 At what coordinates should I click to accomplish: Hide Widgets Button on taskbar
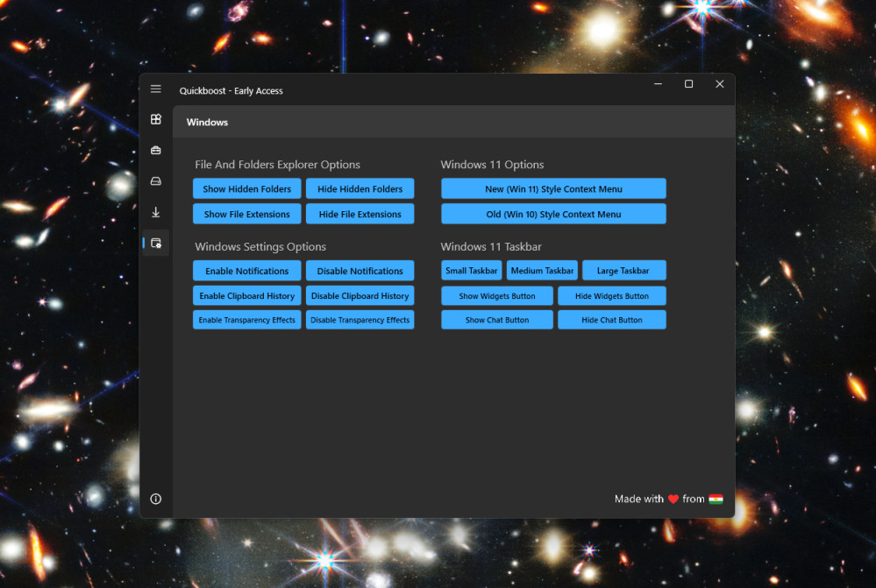coord(612,296)
